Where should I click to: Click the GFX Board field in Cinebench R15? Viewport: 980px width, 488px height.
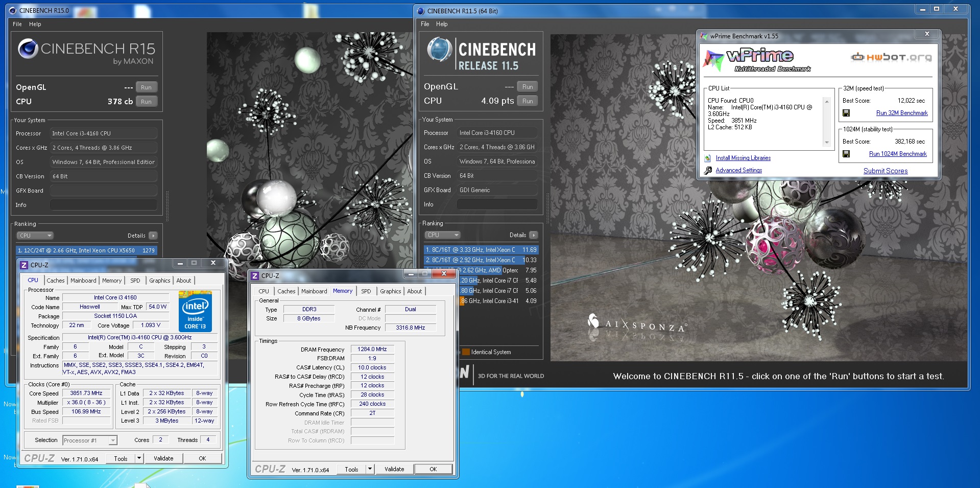[x=104, y=191]
